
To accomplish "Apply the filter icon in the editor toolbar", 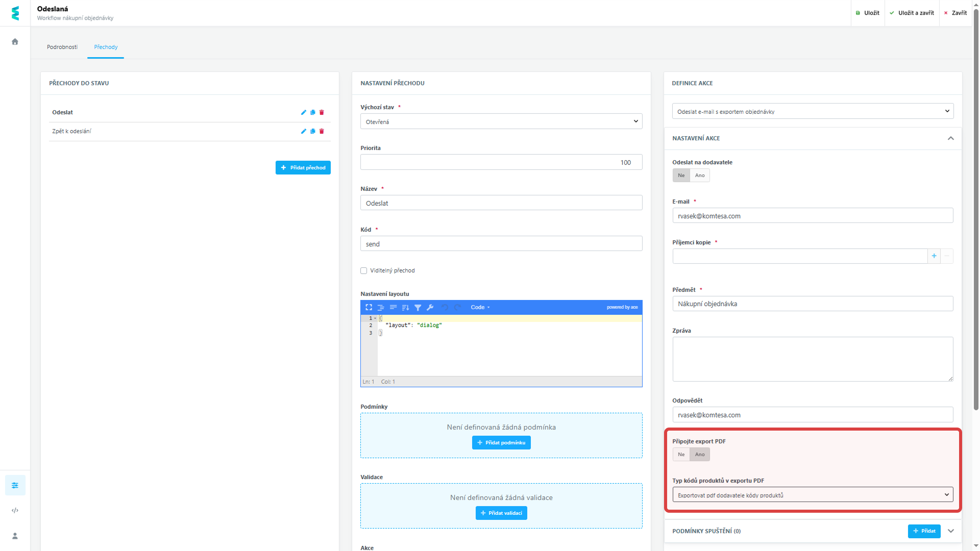I will click(x=418, y=307).
